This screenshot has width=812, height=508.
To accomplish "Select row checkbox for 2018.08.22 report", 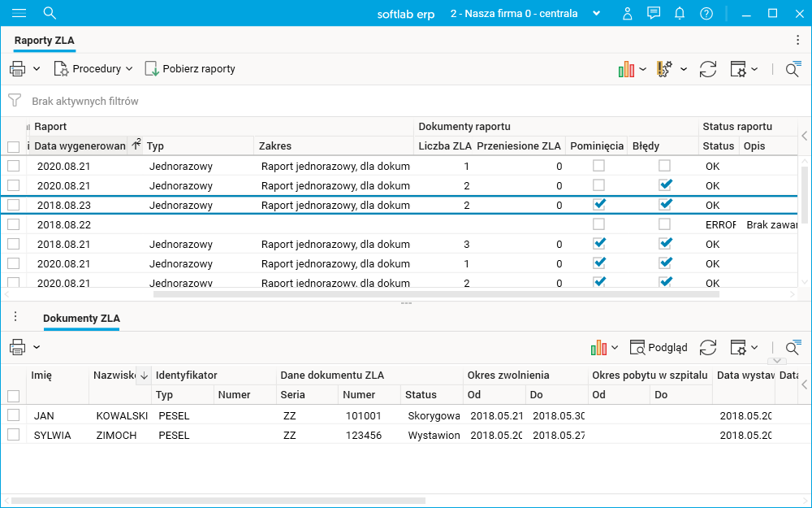I will pos(13,224).
